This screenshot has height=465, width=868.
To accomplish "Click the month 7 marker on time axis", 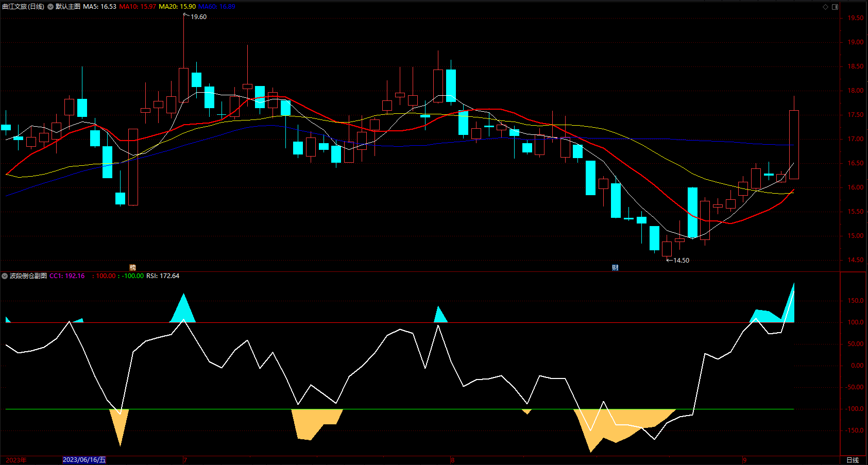I will (185, 460).
